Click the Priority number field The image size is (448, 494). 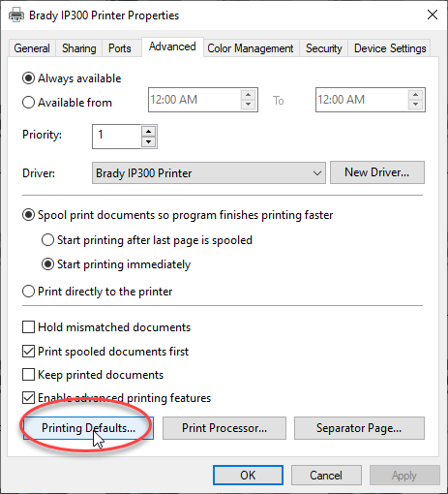click(117, 137)
